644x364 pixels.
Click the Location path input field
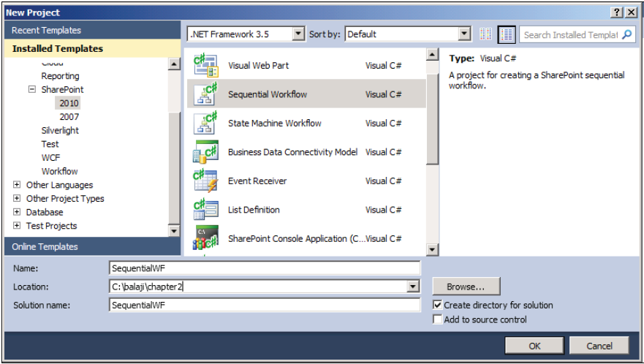[259, 287]
